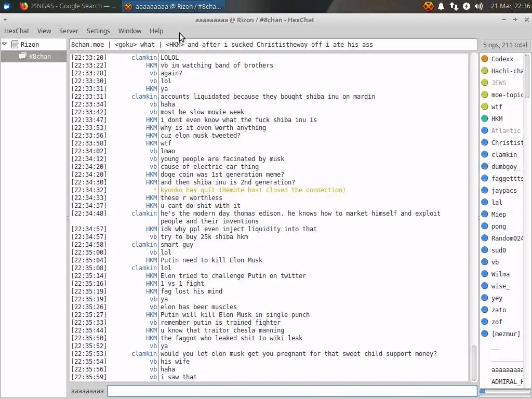Open the window menu dropdown arrow
532x399 pixels.
click(5, 20)
